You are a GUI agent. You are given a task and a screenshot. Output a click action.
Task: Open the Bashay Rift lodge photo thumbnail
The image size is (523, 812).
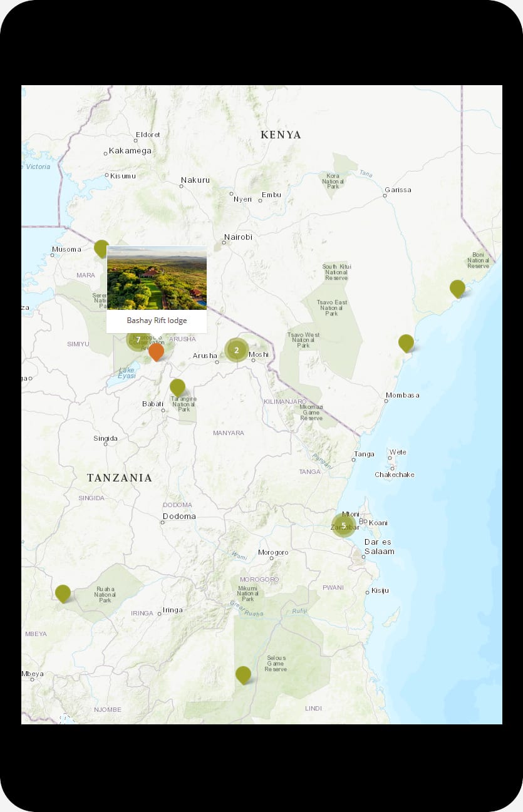157,278
